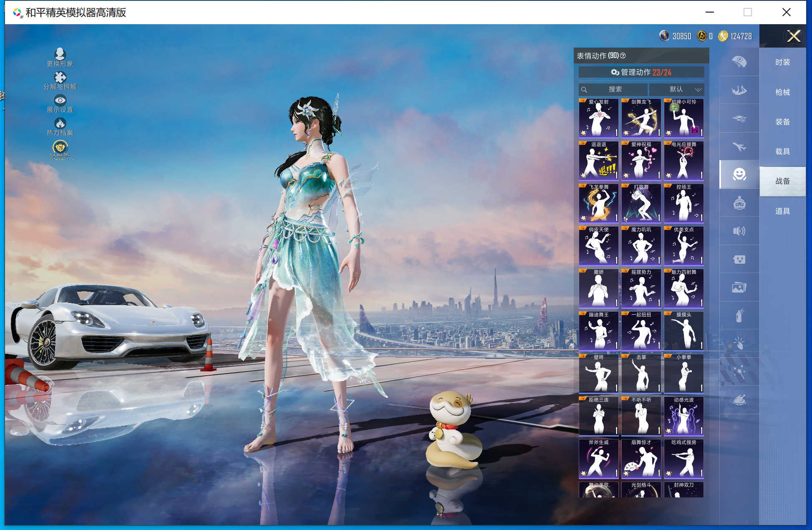Click help icon beside 表情动作 title

[623, 56]
